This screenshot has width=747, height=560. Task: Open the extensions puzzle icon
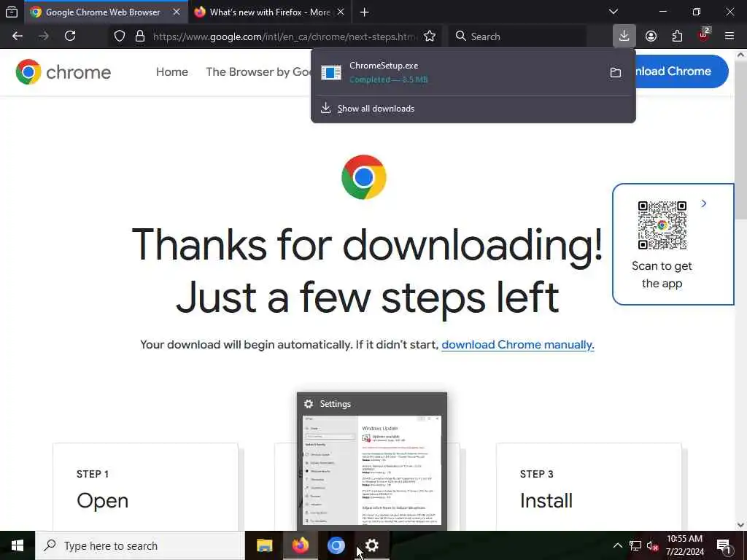[677, 36]
